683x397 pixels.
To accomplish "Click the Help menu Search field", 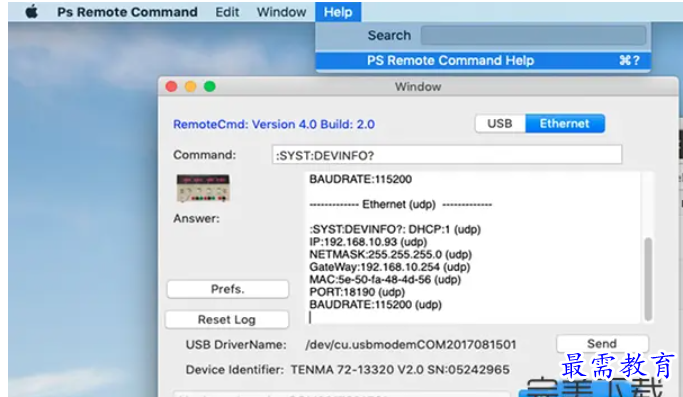I will pyautogui.click(x=533, y=35).
